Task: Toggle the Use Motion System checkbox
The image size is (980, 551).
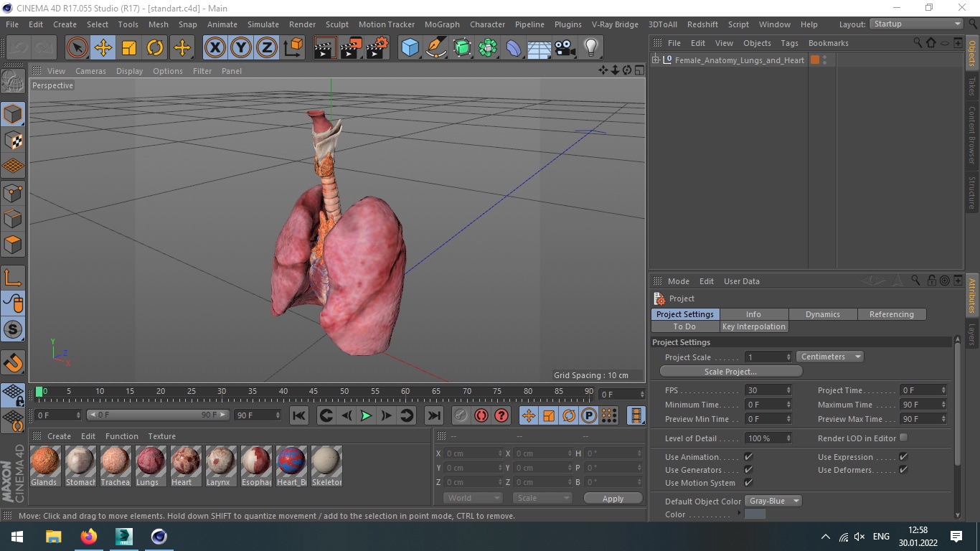Action: tap(748, 482)
